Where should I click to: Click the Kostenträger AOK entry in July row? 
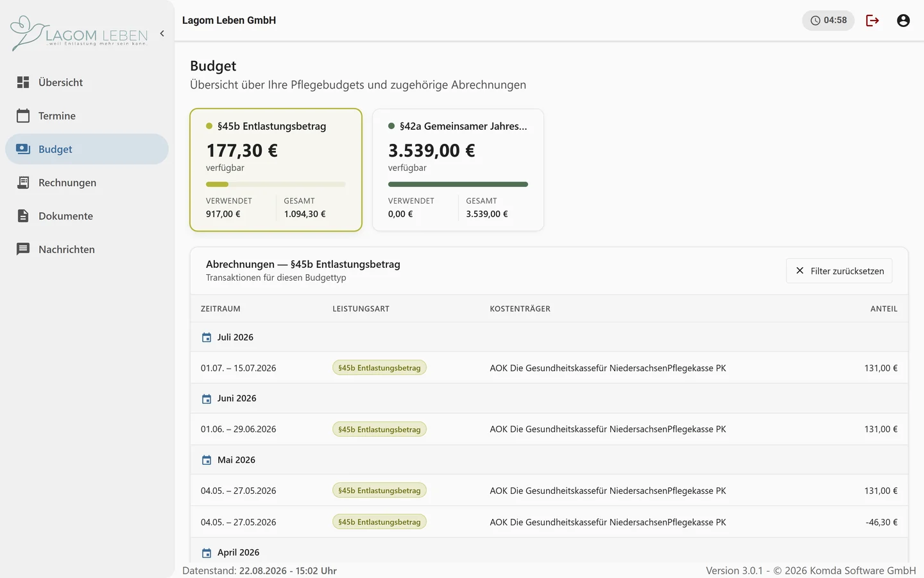[608, 368]
